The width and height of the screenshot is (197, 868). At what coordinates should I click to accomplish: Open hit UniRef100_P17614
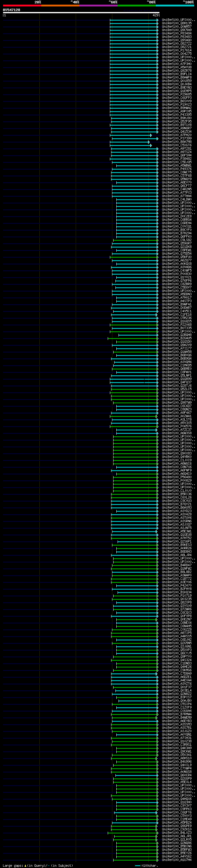(x=177, y=50)
